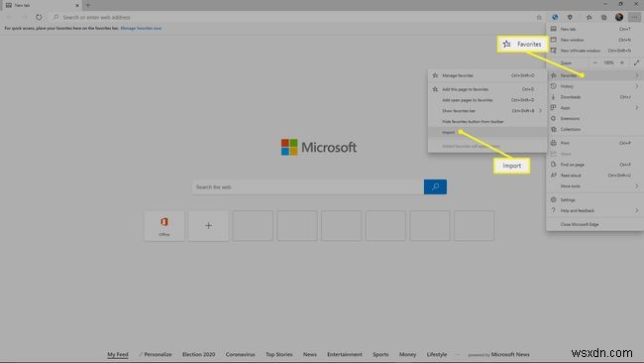This screenshot has height=363, width=644.
Task: Click the globe extension icon in toolbar
Action: point(555,17)
